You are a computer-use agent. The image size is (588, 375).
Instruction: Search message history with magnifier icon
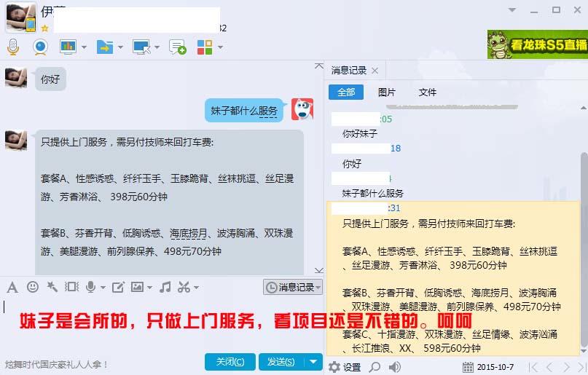(x=375, y=367)
